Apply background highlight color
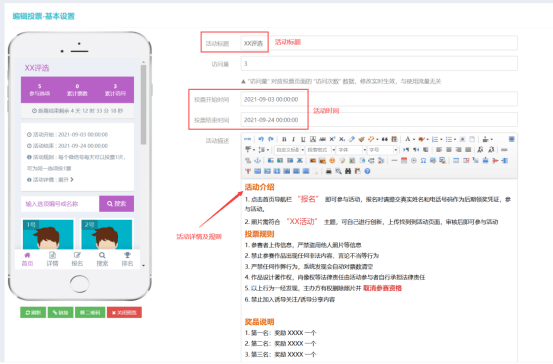Viewport: 553px width, 364px height. tap(421, 139)
